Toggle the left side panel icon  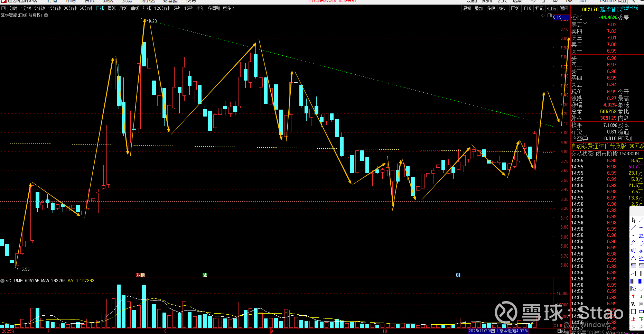point(4,8)
